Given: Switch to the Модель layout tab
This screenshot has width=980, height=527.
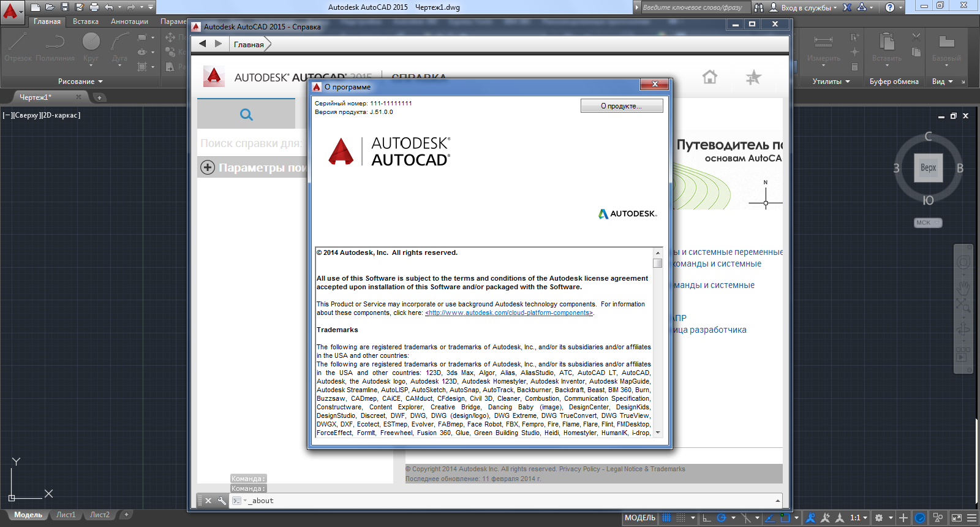Looking at the screenshot, I should click(28, 515).
